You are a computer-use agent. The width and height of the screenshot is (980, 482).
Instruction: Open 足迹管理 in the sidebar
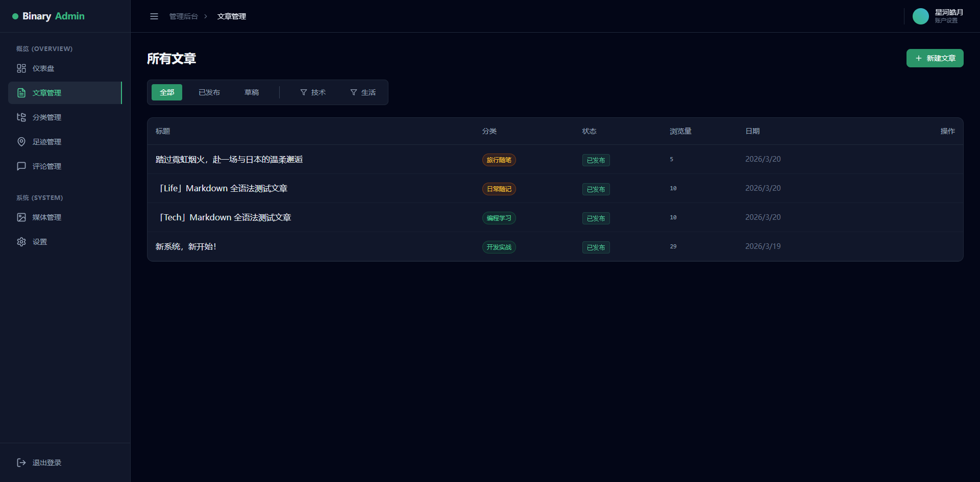pyautogui.click(x=65, y=142)
